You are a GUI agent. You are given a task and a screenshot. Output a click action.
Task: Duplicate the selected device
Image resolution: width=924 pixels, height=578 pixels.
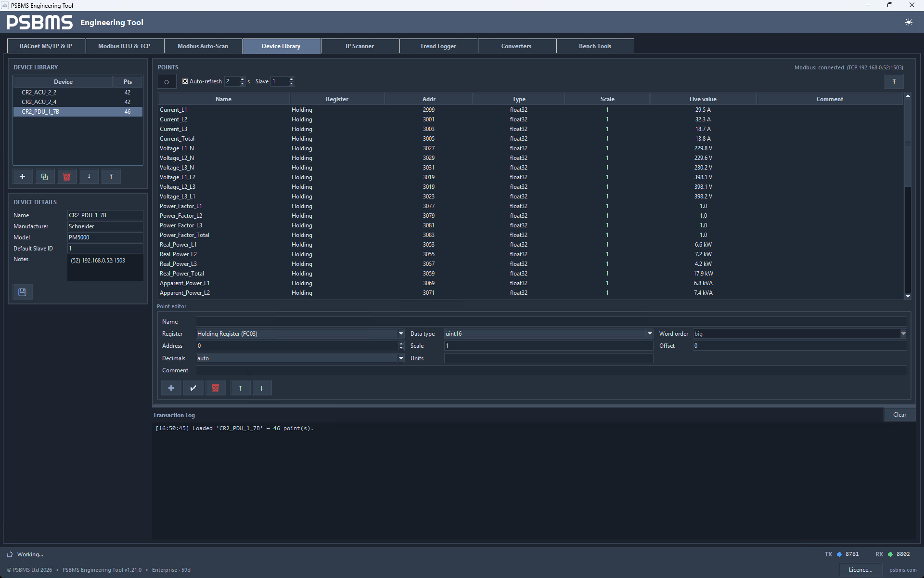44,177
